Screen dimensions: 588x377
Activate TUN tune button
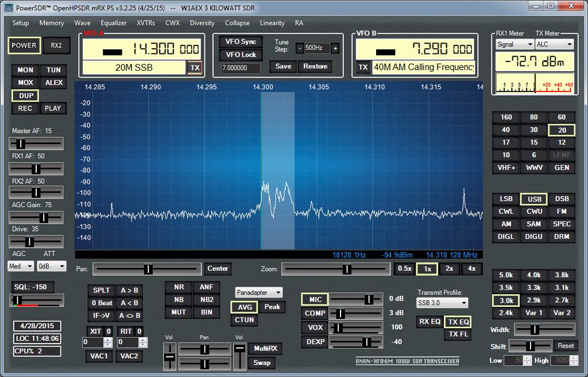tap(53, 70)
